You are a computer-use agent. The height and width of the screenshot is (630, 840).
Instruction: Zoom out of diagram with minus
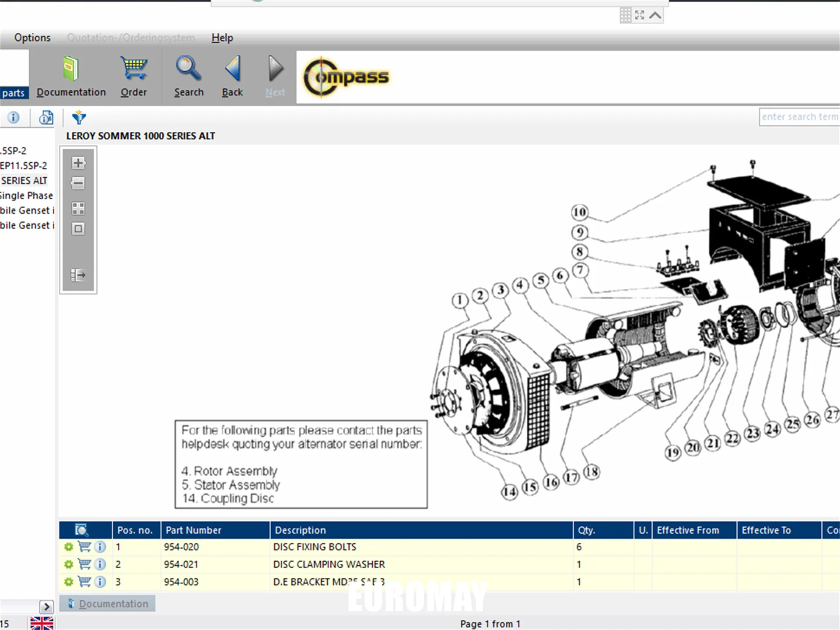[78, 183]
